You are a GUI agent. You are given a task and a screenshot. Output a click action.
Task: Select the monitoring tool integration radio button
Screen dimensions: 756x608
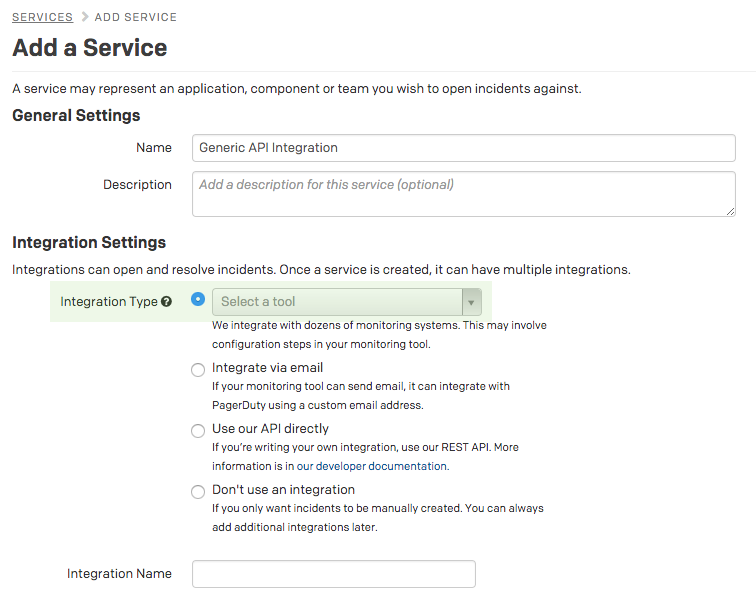click(x=198, y=300)
